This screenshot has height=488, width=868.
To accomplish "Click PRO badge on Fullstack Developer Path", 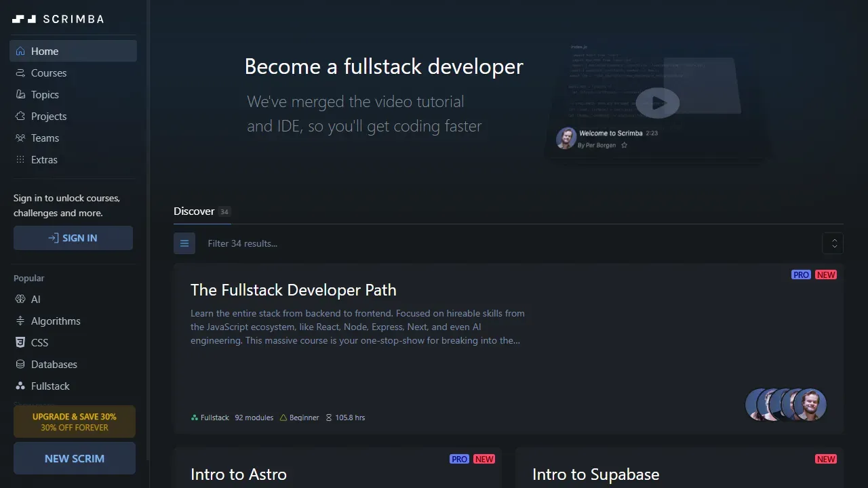I will pos(801,274).
